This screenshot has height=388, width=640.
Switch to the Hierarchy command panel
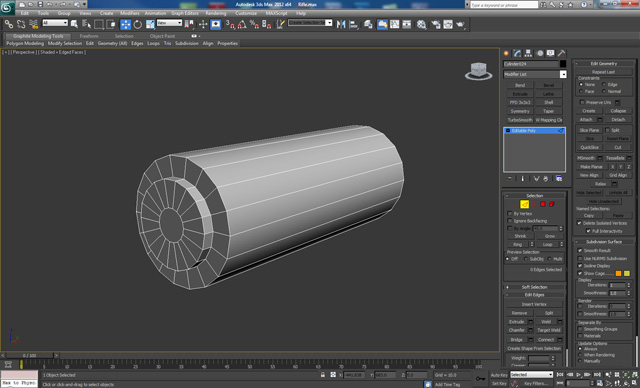(529, 53)
